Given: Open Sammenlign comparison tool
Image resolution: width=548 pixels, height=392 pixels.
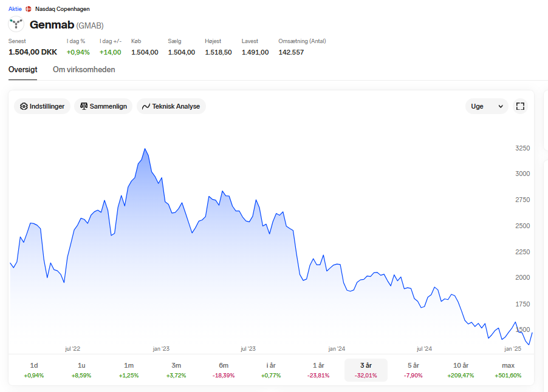Looking at the screenshot, I should tap(103, 106).
